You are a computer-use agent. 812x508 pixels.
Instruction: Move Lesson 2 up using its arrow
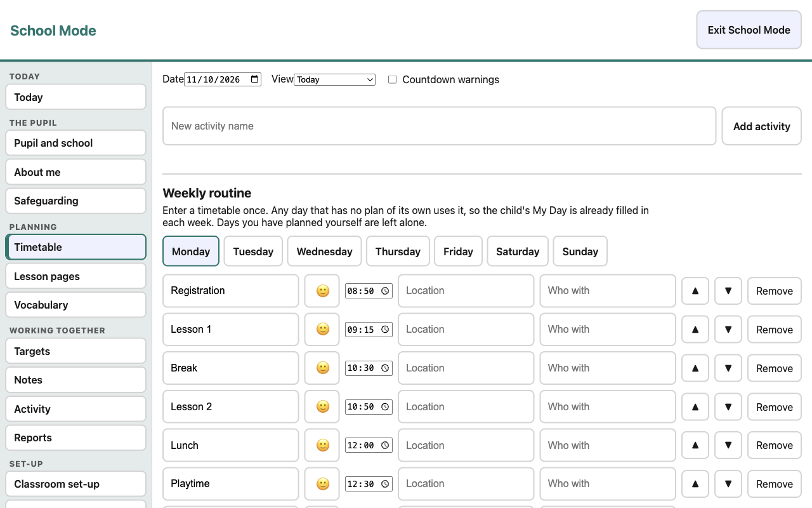tap(695, 407)
